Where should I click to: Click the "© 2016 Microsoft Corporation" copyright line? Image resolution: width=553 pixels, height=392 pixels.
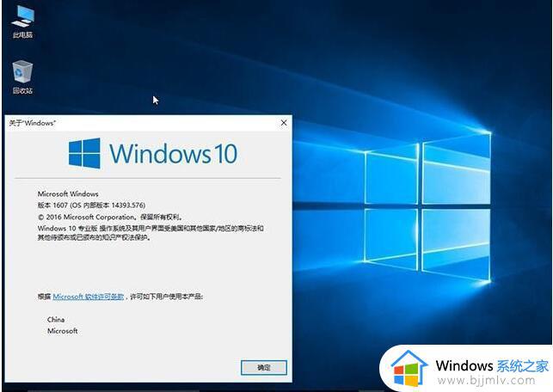pos(110,217)
